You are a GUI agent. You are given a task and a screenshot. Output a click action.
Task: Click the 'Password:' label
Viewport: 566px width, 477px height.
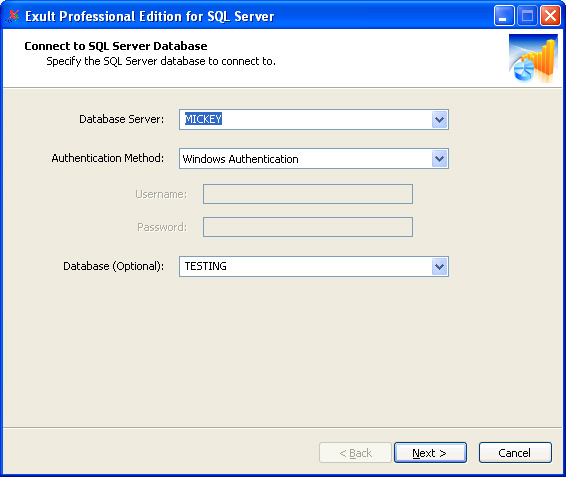click(x=162, y=227)
